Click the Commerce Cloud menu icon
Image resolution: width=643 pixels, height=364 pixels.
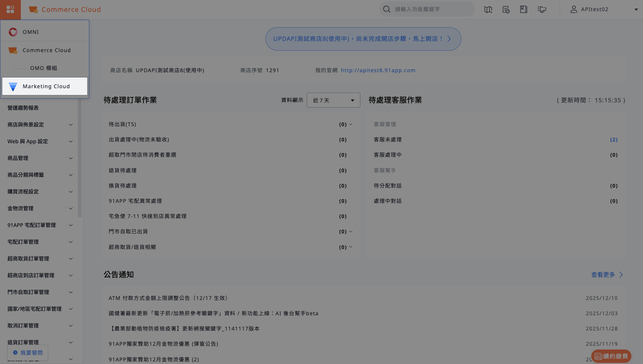(x=13, y=50)
